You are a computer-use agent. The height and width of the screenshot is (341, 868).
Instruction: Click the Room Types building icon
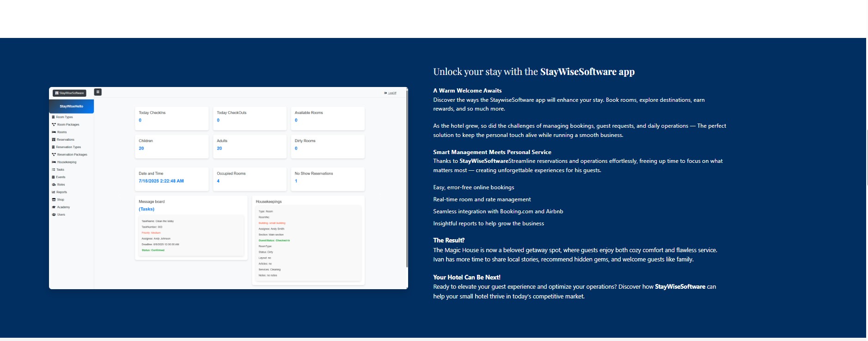tap(53, 117)
